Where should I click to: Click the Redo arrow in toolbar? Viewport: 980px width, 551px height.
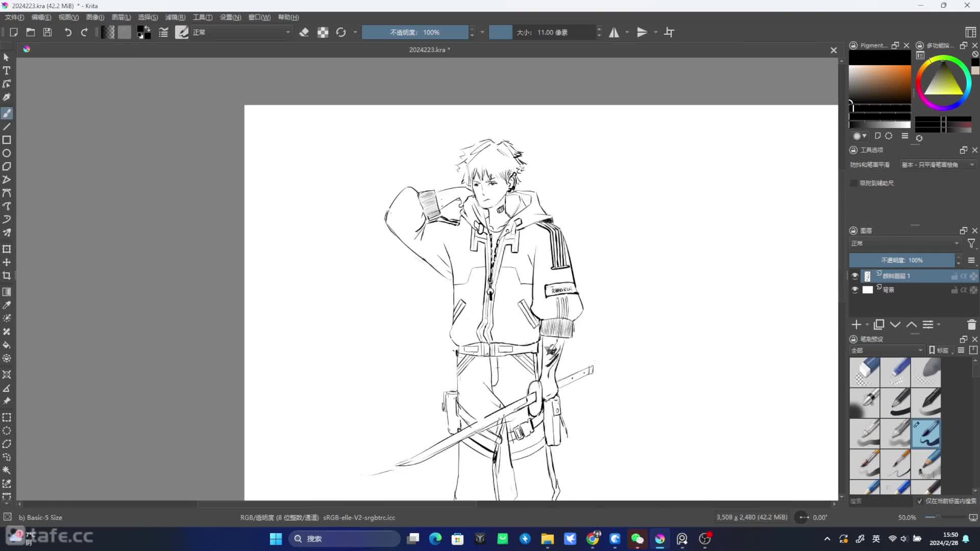pos(84,32)
